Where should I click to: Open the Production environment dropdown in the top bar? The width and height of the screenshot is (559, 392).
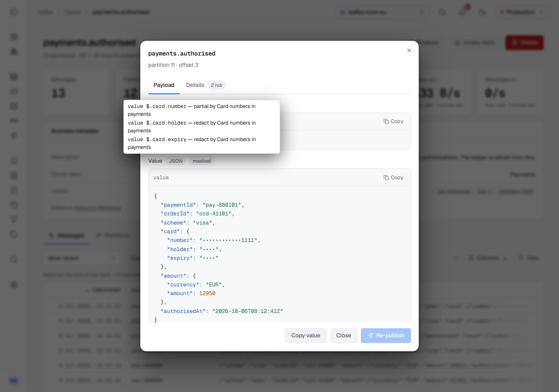(x=522, y=12)
